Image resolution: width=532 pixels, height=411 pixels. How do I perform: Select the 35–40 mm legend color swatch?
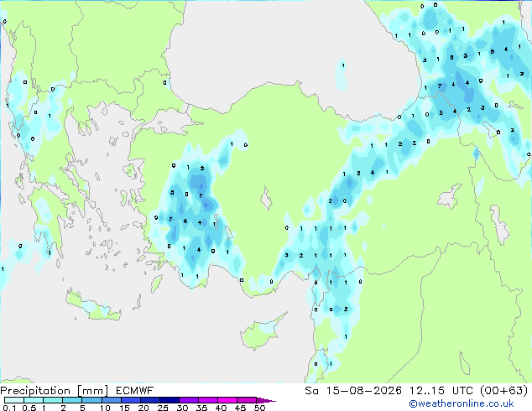coord(207,400)
